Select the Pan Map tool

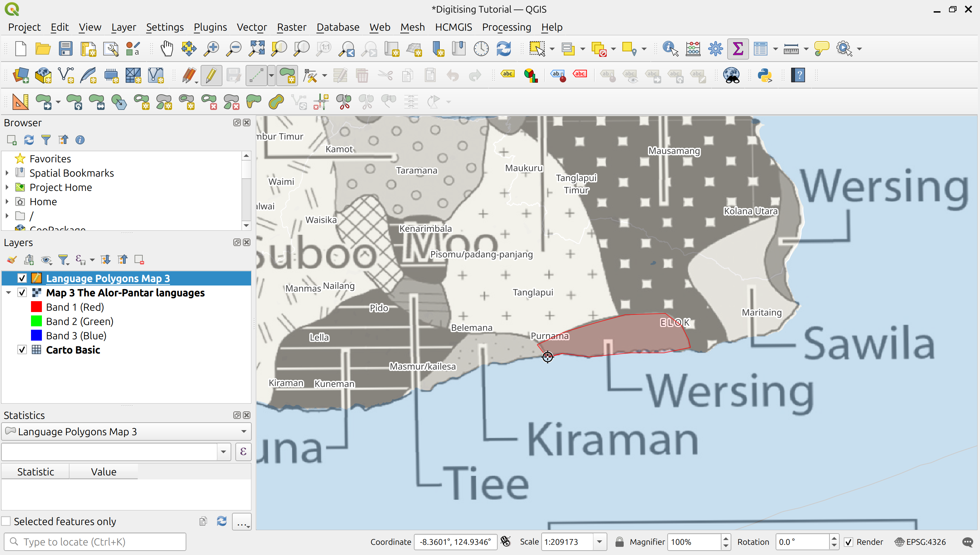tap(167, 49)
